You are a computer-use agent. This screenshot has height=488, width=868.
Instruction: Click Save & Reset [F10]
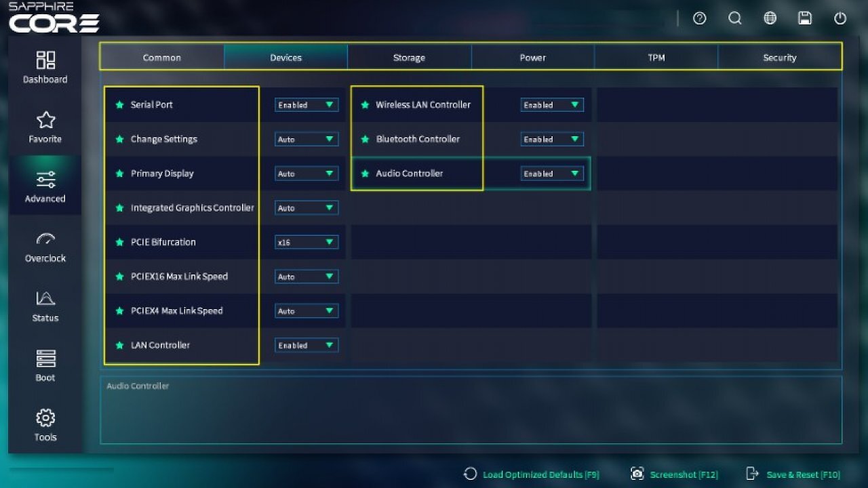pos(793,474)
